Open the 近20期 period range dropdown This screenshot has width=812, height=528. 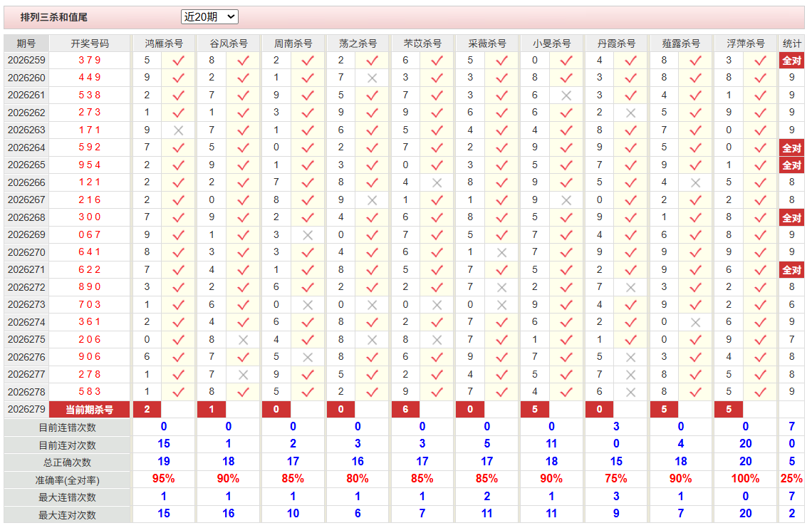(x=209, y=17)
